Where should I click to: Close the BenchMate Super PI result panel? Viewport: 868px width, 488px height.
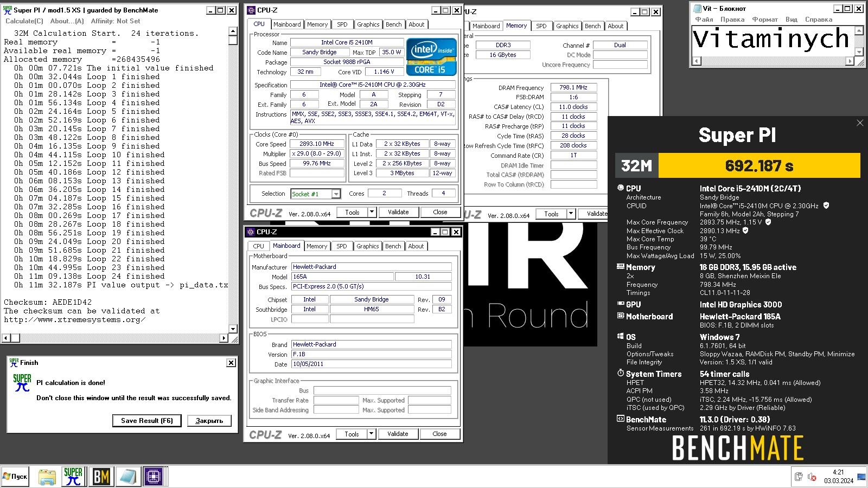(860, 123)
